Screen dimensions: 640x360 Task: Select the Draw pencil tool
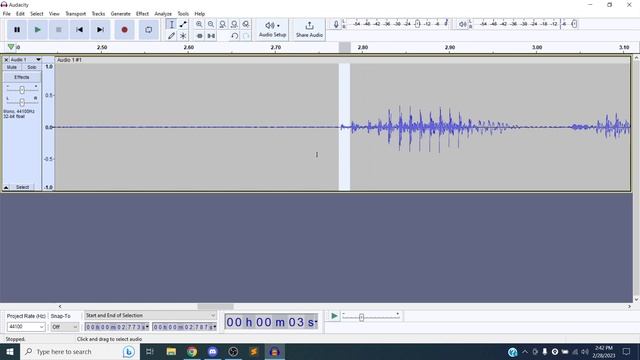(171, 36)
